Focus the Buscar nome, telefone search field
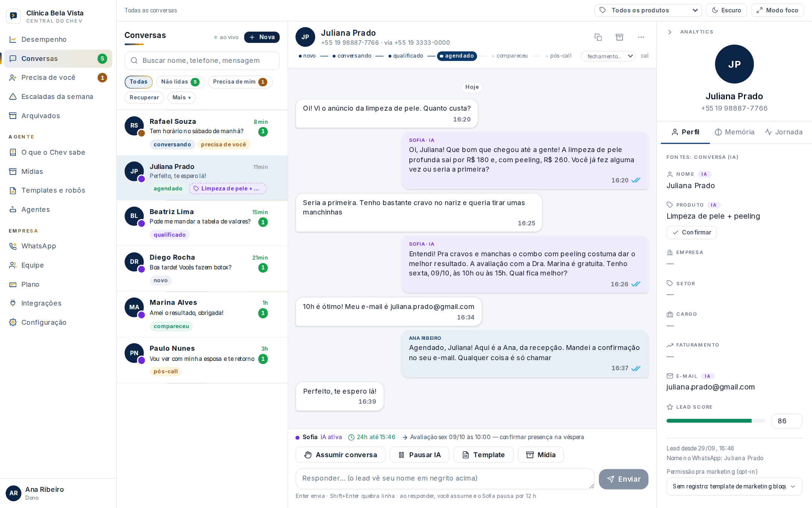Screen dimensions: 812x508 (202, 61)
